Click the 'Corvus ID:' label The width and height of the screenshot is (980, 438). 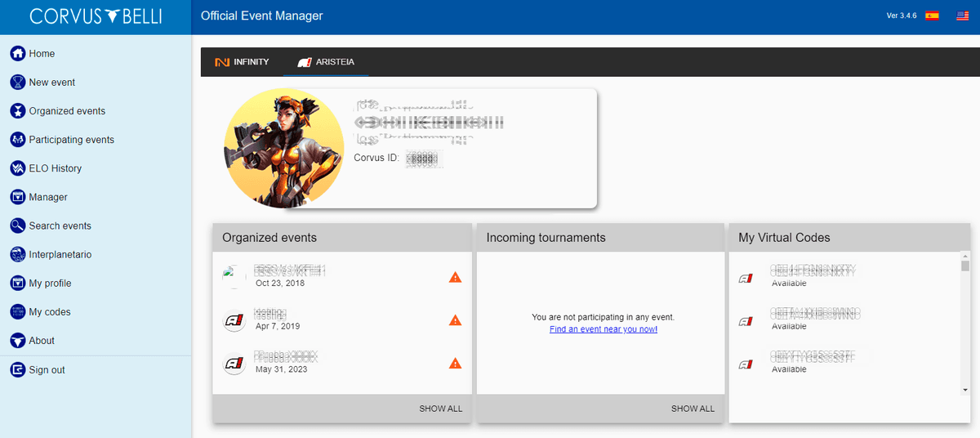click(x=376, y=158)
